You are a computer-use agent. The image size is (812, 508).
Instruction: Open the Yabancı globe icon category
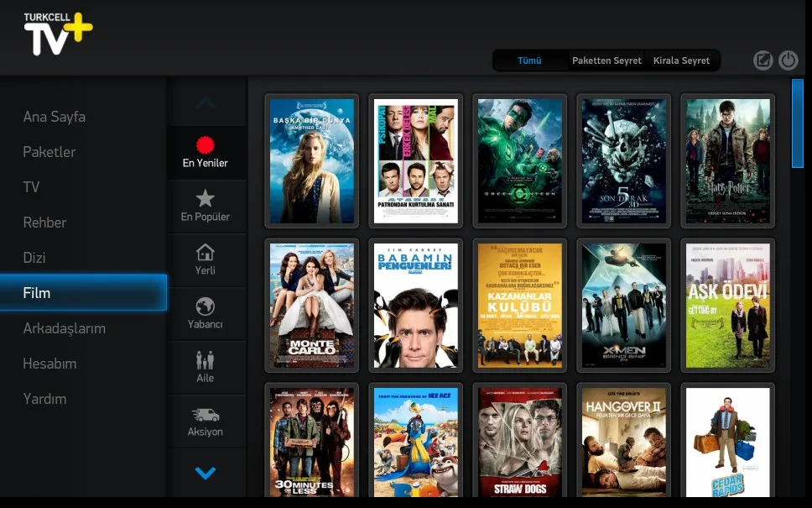pos(205,306)
